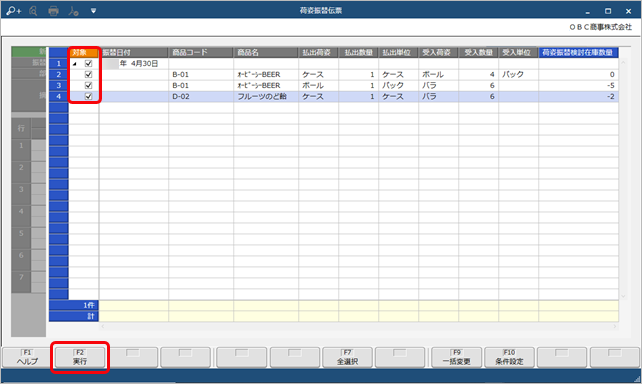
Task: Click the 払出単位 column header
Action: (x=398, y=52)
